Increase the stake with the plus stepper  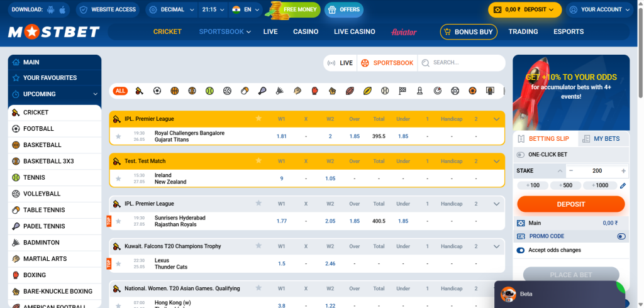[x=623, y=171]
